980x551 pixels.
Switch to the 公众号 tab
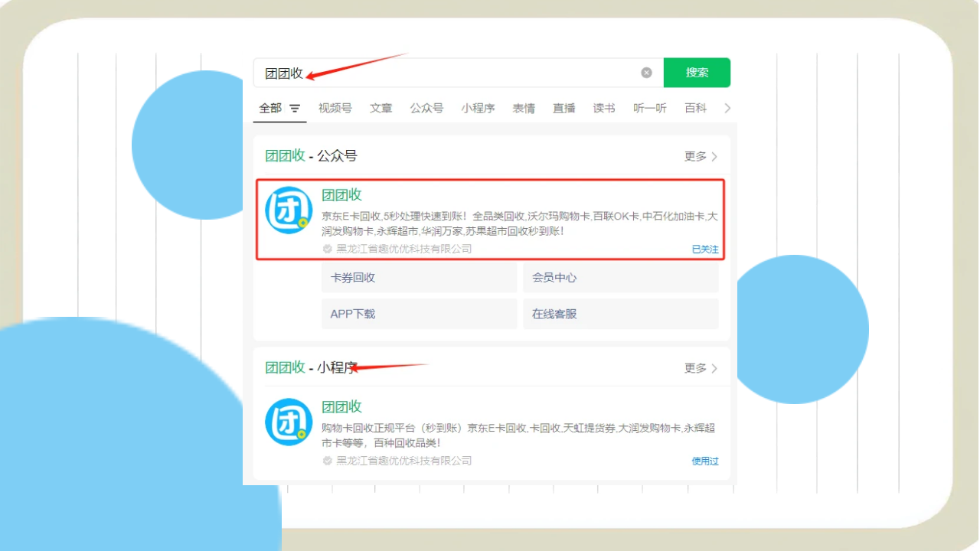(426, 108)
